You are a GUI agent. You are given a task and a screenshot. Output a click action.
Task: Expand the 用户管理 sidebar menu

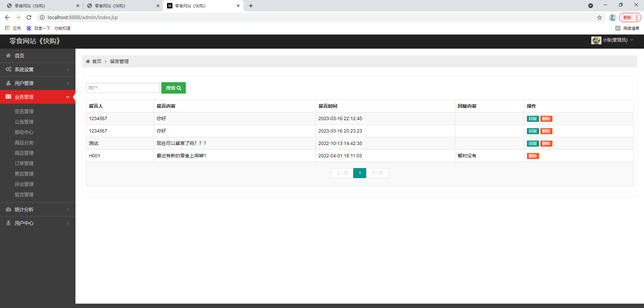coord(38,83)
